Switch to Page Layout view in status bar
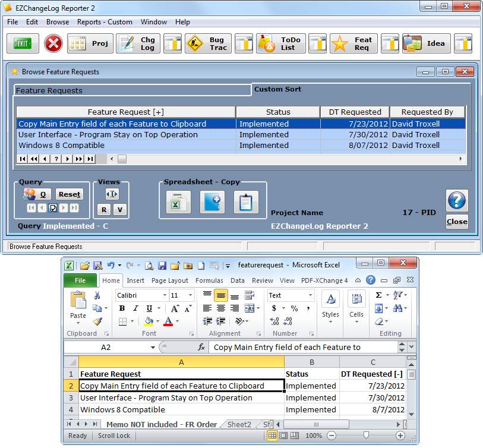 [x=283, y=436]
